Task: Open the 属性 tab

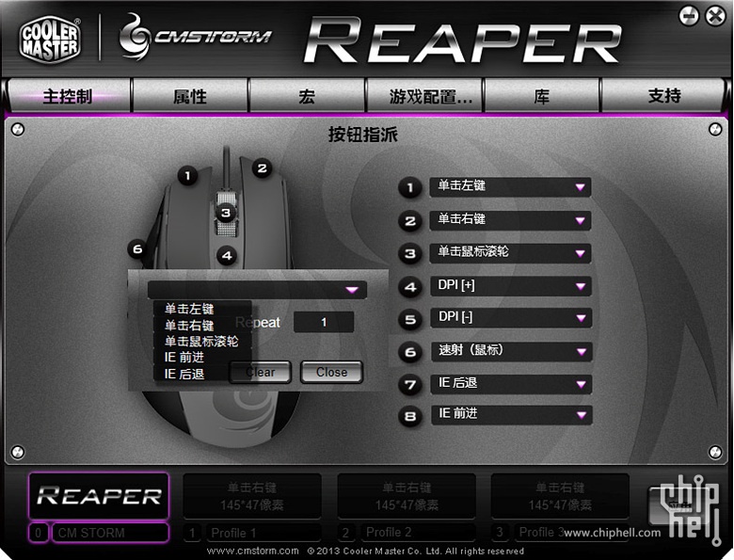Action: tap(190, 96)
